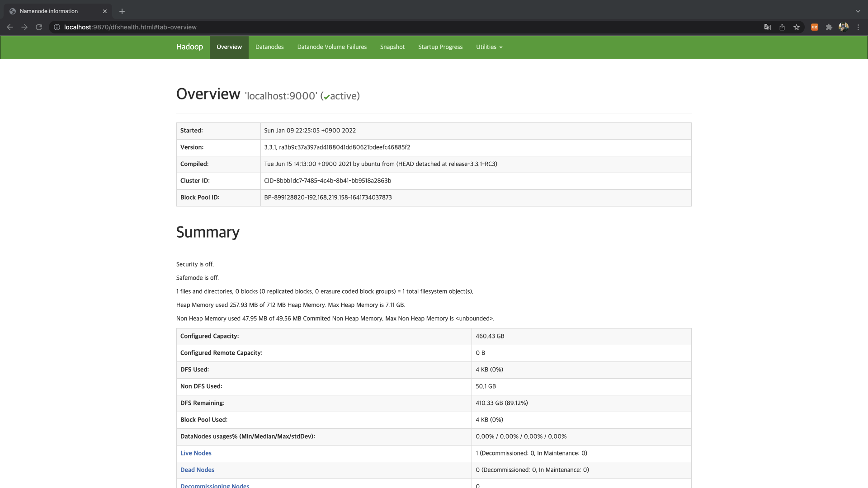
Task: Click the Started date value
Action: point(310,131)
